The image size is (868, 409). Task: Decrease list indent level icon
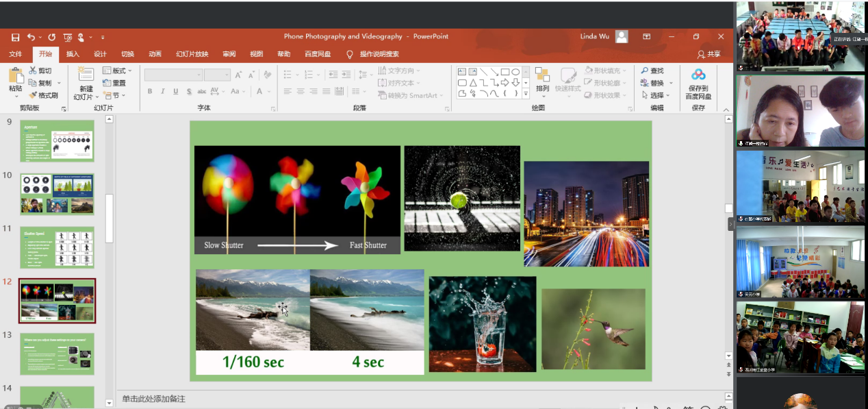tap(333, 75)
